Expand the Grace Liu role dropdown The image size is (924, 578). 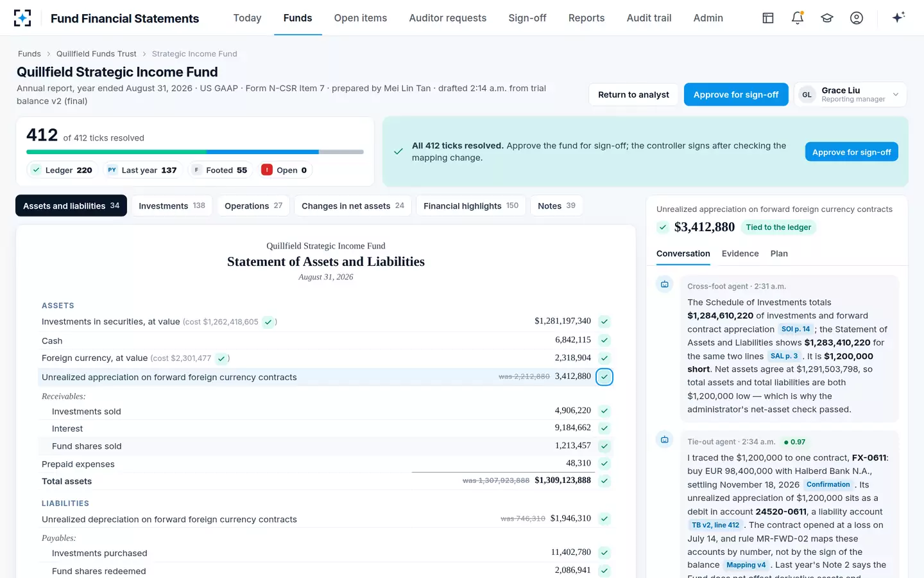(x=850, y=94)
